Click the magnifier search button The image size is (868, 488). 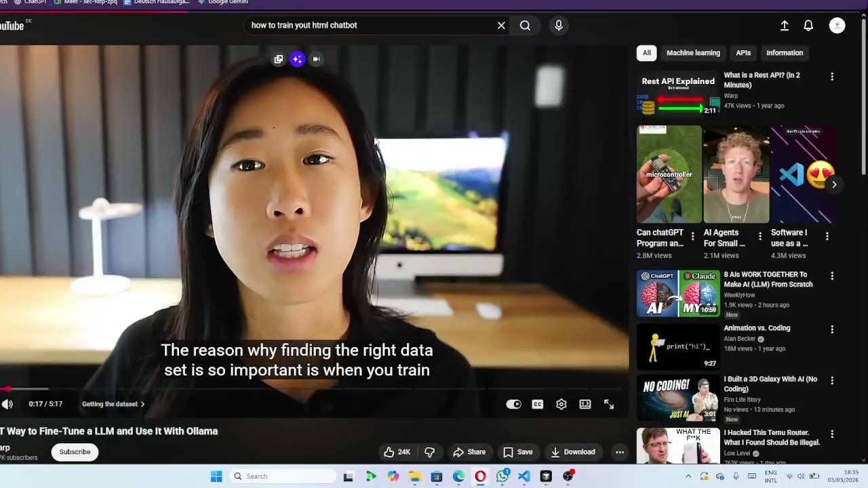click(525, 25)
